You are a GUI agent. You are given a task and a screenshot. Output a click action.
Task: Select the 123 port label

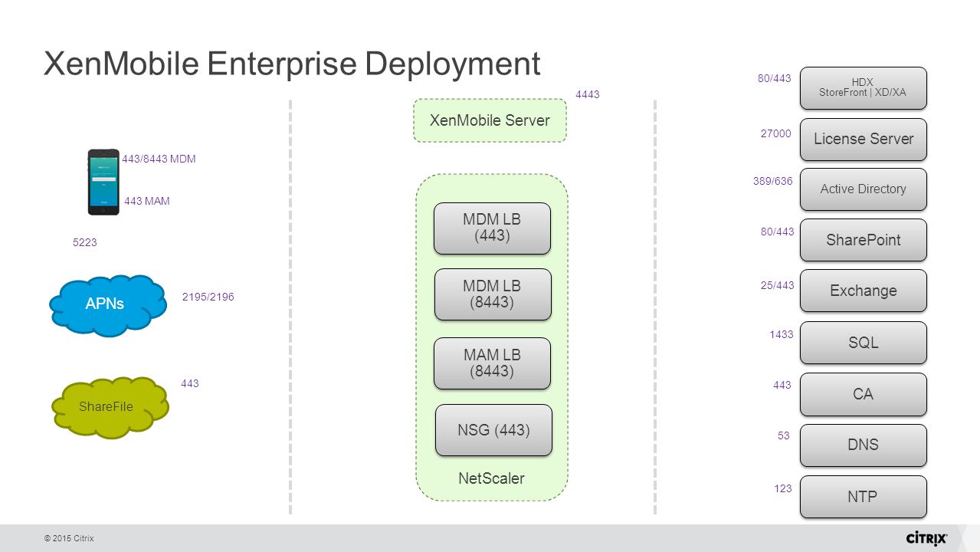[x=783, y=488]
